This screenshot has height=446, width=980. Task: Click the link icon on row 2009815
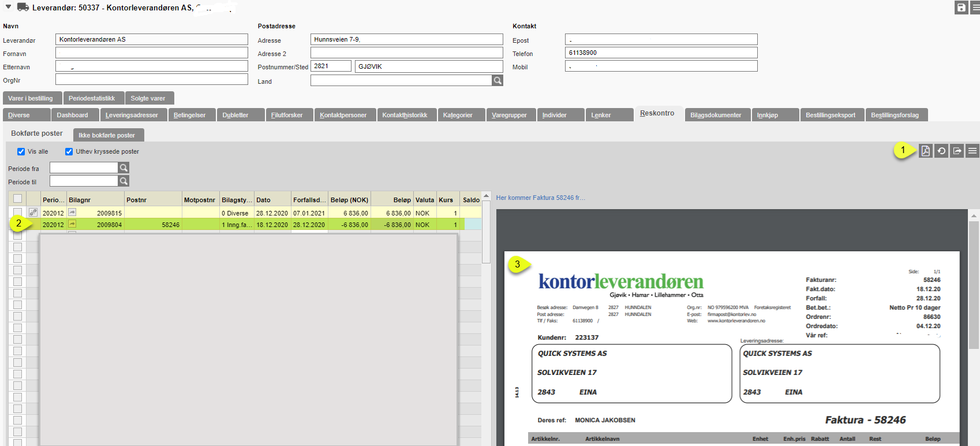click(33, 213)
